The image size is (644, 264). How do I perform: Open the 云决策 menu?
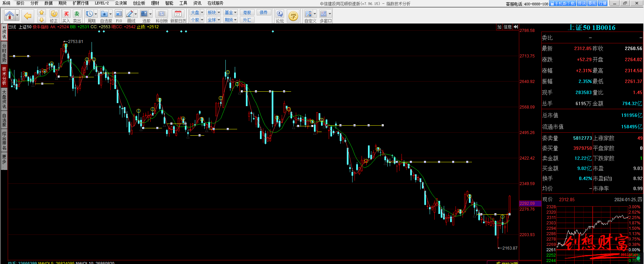coord(121,3)
